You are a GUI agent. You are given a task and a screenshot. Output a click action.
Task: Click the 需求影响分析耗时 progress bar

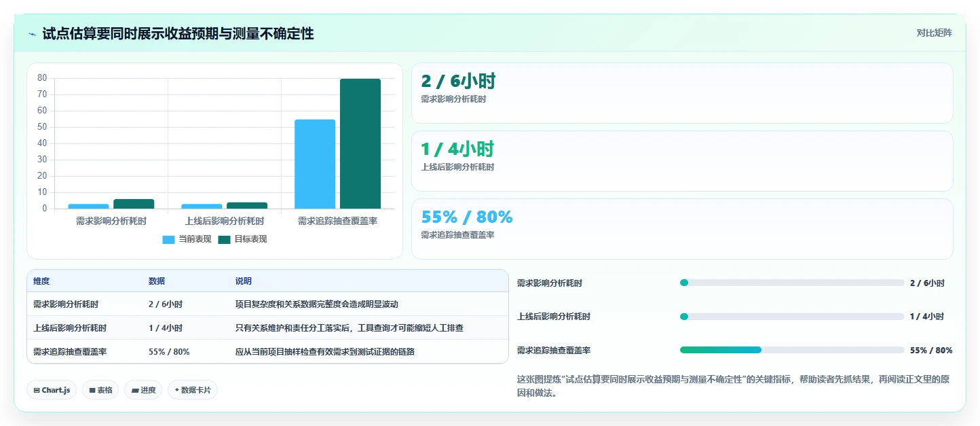coord(792,283)
